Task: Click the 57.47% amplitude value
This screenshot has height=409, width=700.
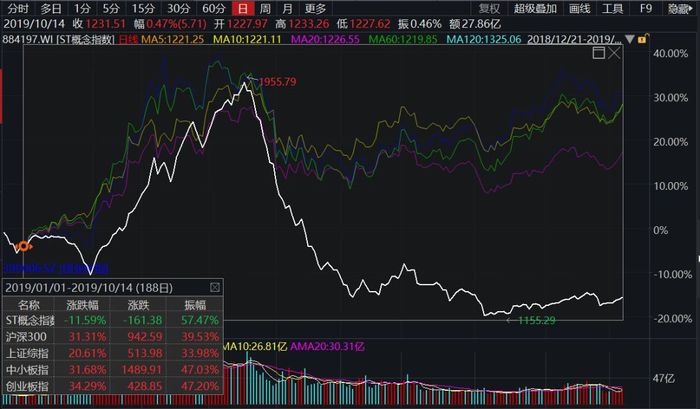Action: [x=200, y=320]
